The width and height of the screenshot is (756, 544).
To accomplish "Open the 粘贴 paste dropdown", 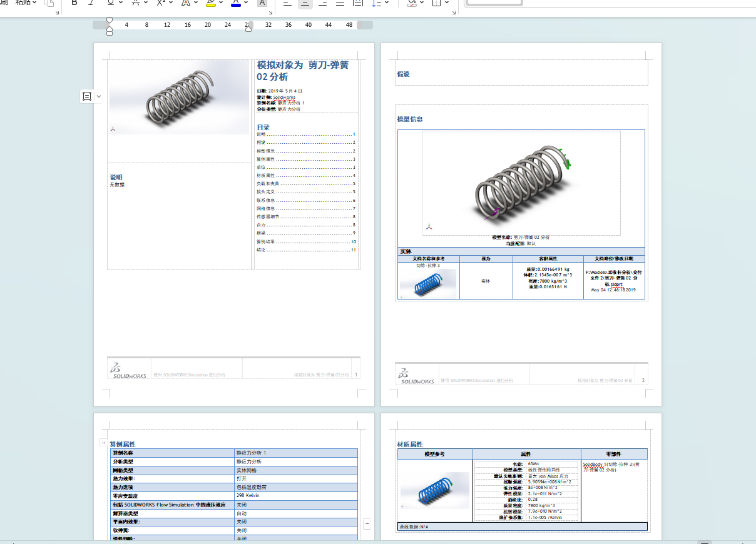I will pyautogui.click(x=26, y=3).
